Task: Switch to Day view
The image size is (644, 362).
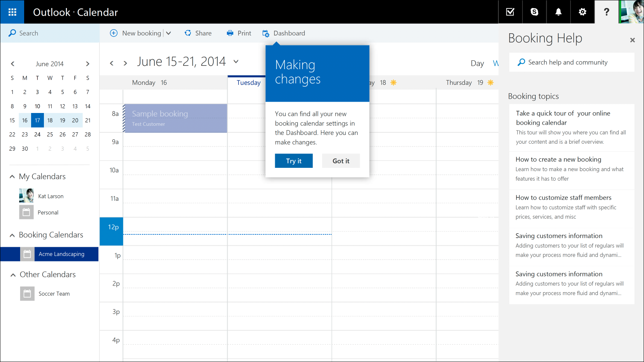Action: coord(477,63)
